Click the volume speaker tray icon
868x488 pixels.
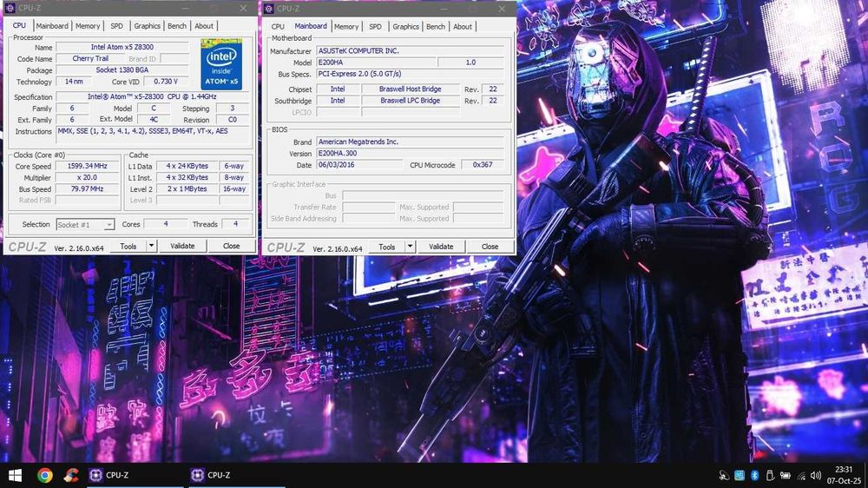pyautogui.click(x=815, y=475)
